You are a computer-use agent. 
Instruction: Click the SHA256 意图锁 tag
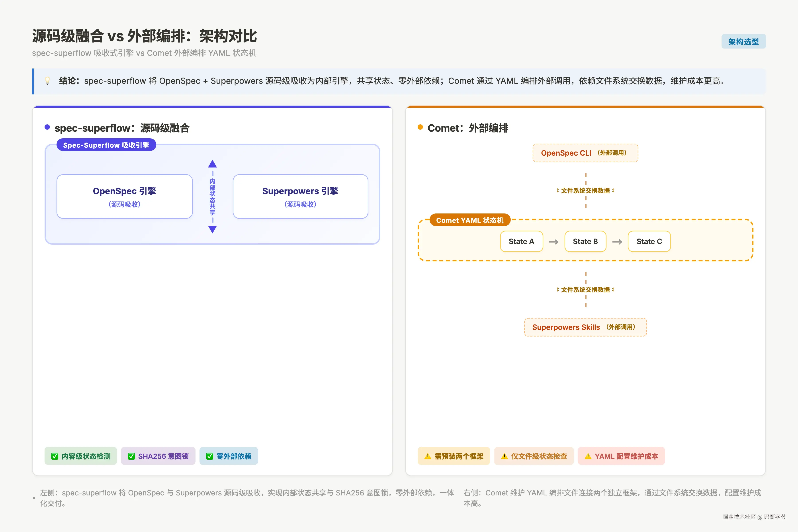tap(158, 456)
